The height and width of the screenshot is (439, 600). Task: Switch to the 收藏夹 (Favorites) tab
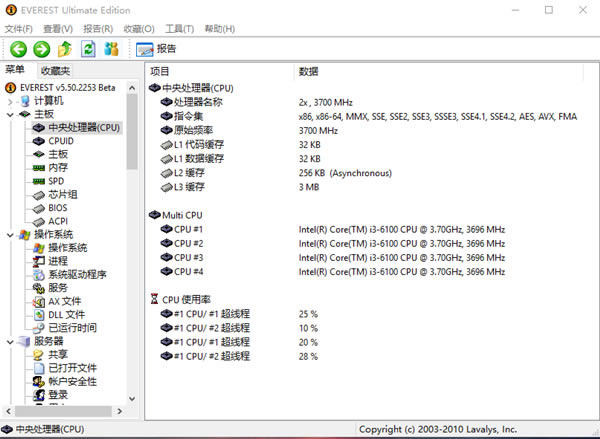[x=55, y=71]
